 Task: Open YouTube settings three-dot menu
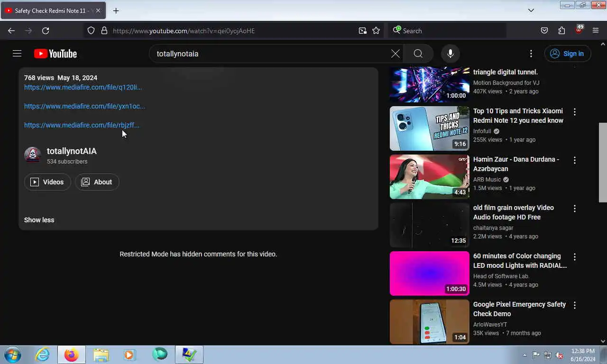click(531, 54)
